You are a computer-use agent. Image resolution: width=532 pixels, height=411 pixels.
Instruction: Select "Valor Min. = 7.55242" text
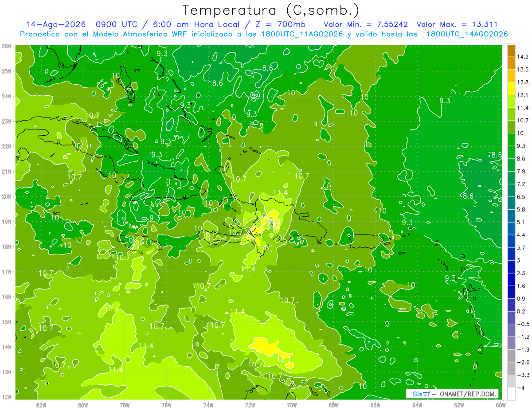click(366, 24)
